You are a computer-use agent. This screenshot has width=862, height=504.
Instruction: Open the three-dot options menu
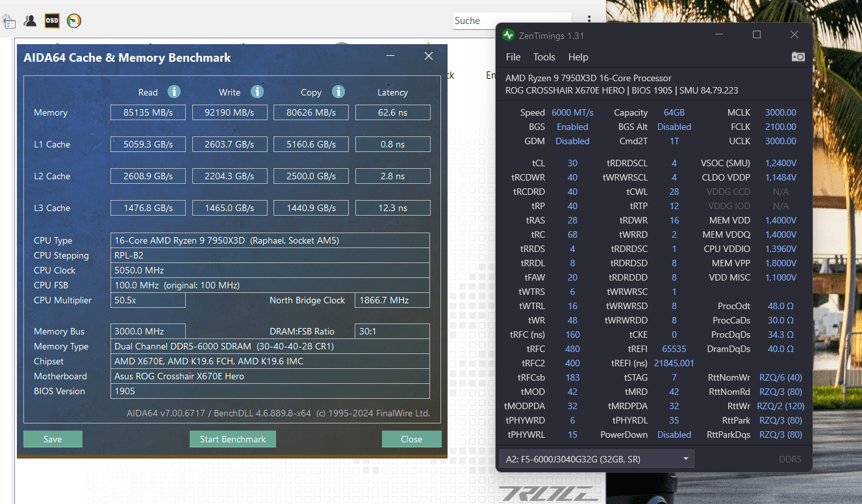click(x=589, y=20)
